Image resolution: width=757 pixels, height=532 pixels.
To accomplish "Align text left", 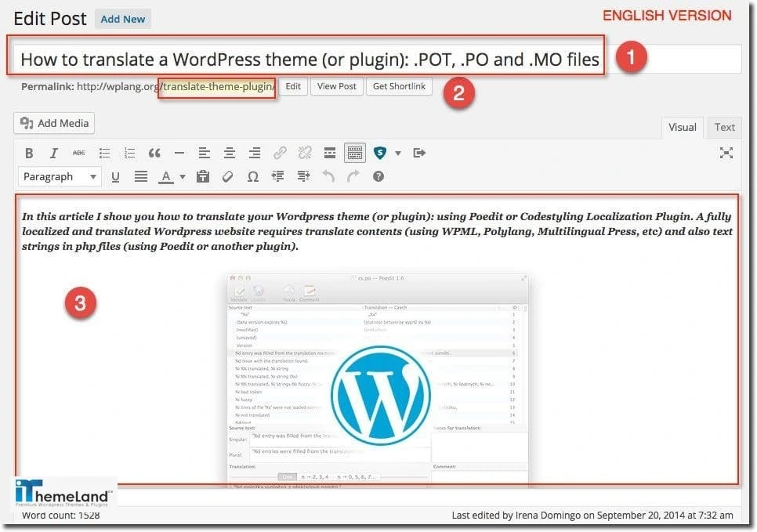I will point(205,153).
